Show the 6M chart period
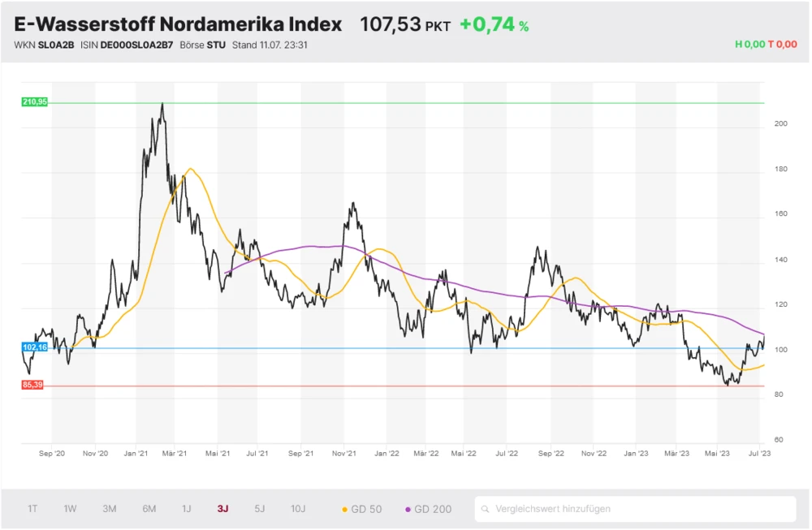 149,509
